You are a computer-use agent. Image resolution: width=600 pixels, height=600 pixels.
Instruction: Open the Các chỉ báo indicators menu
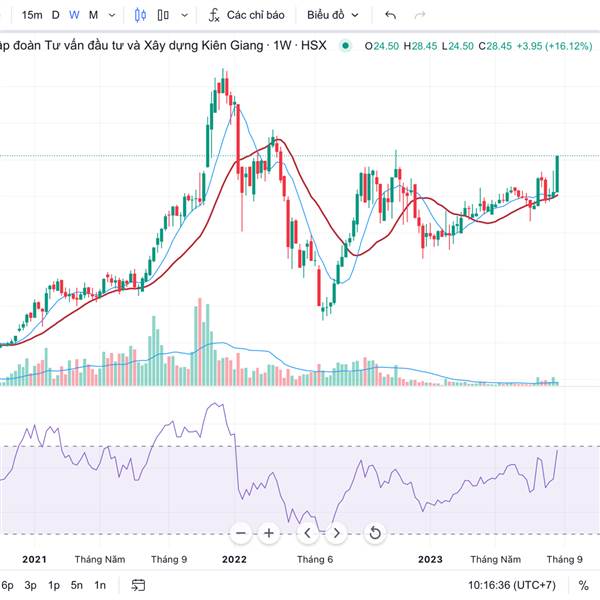pos(246,15)
